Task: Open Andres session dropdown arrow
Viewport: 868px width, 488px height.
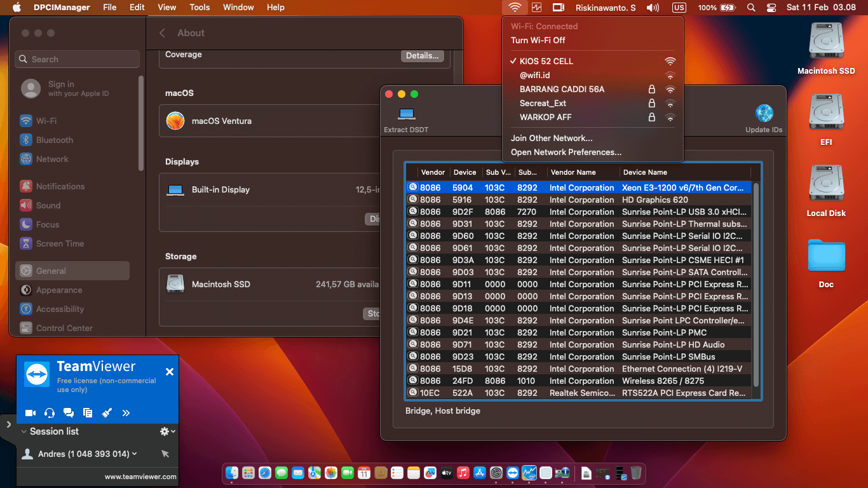Action: coord(135,454)
